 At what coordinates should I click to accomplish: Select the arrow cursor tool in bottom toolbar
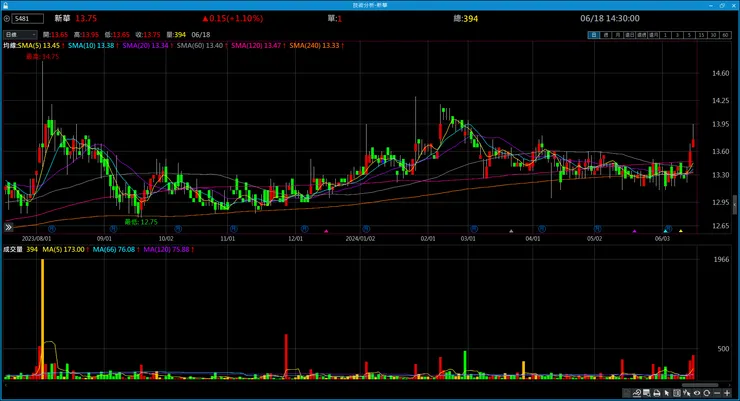[x=666, y=393]
